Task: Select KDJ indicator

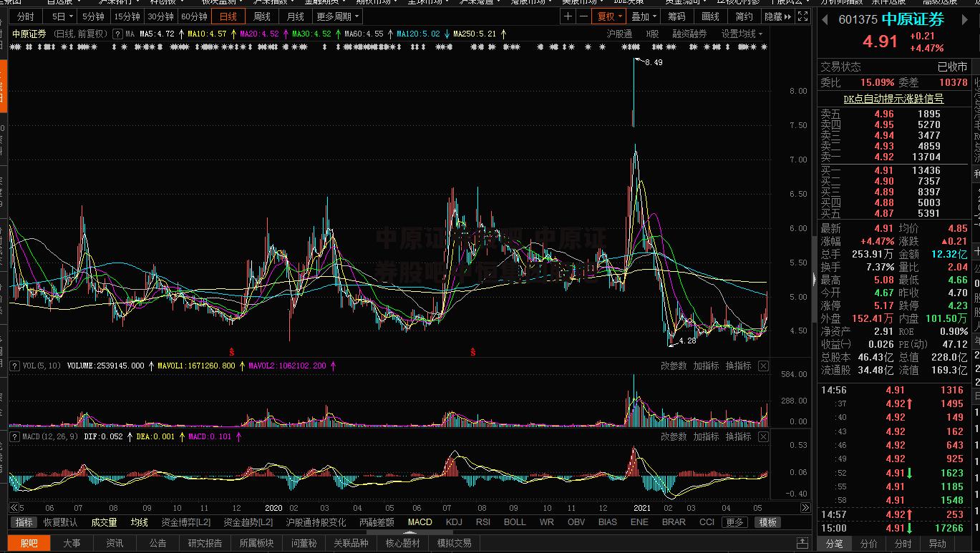Action: click(454, 522)
